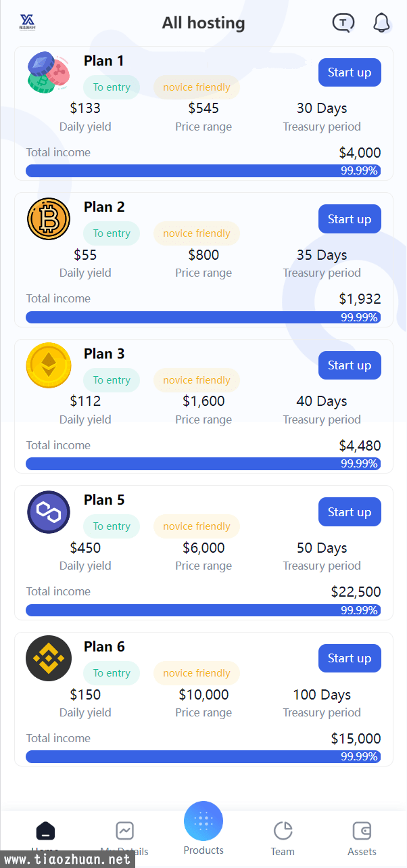Click "novice friendly" tag on Plan 5
The height and width of the screenshot is (868, 407).
(197, 526)
